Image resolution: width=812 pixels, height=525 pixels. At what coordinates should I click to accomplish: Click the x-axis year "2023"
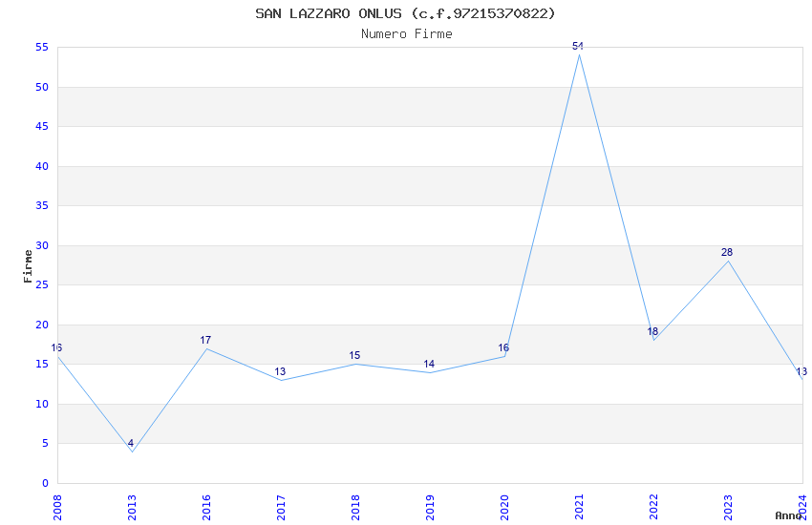728,508
